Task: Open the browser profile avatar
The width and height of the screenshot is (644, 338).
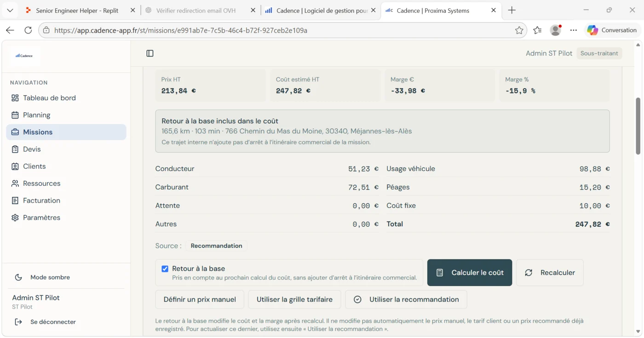Action: click(556, 30)
